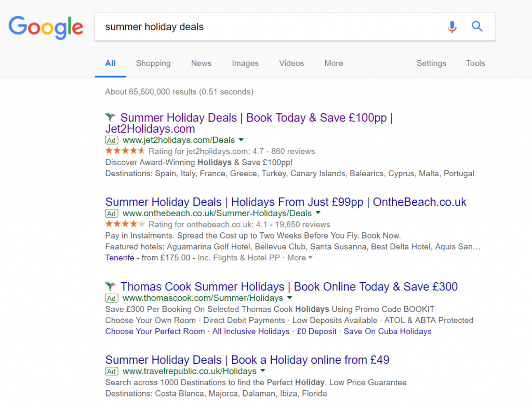This screenshot has width=532, height=409.
Task: Click the star rating for onthebeach.co.uk
Action: (x=125, y=224)
